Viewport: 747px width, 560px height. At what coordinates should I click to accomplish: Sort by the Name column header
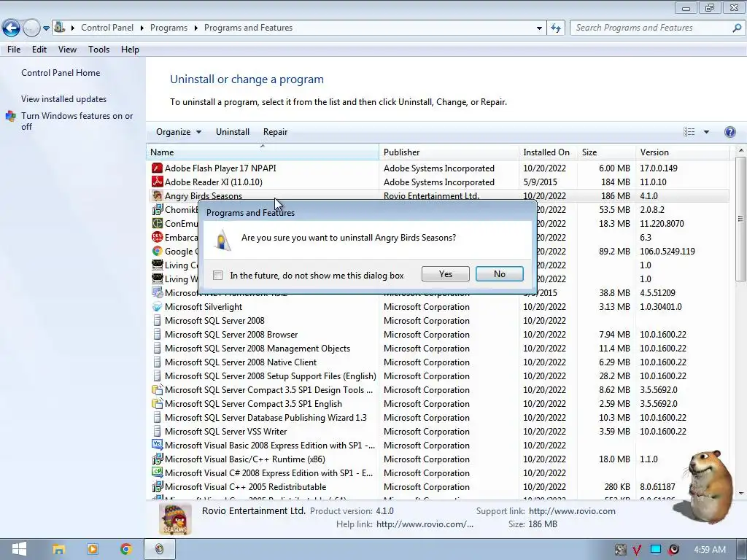[263, 152]
